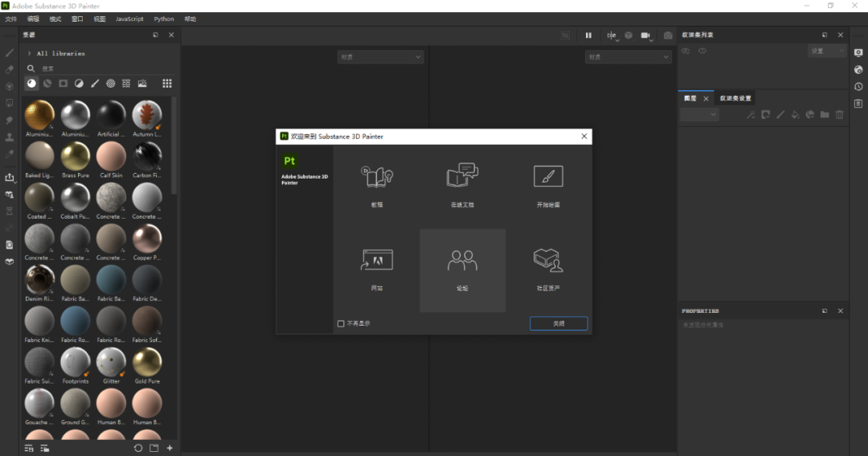Screen dimensions: 868x456
Task: Open the left viewport 材质 dropdown
Action: point(379,57)
